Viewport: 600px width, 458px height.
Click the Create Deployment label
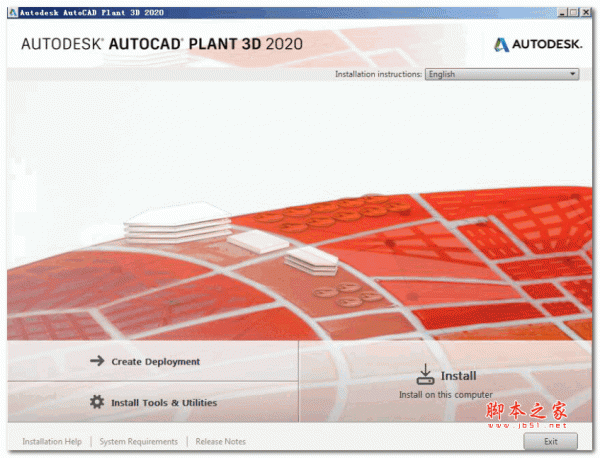coord(155,362)
